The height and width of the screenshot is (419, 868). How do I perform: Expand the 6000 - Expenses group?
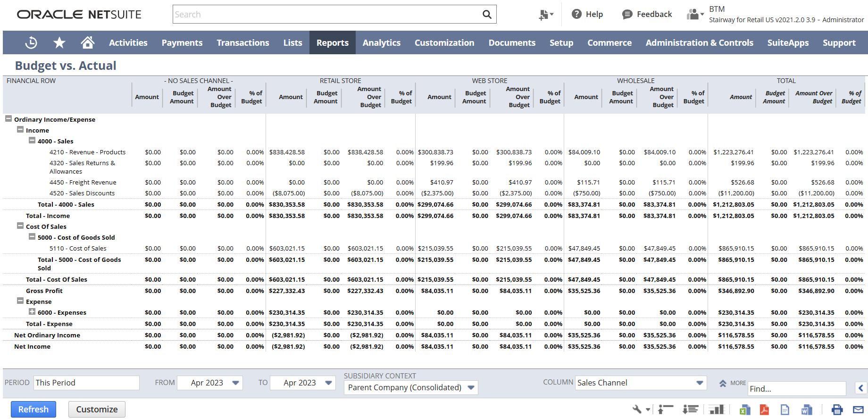pos(32,312)
